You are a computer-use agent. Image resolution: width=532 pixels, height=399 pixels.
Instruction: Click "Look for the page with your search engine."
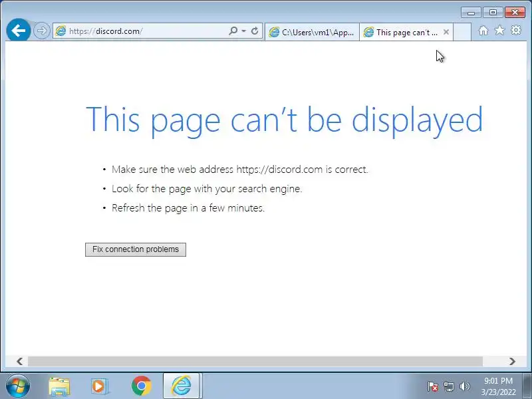click(207, 189)
